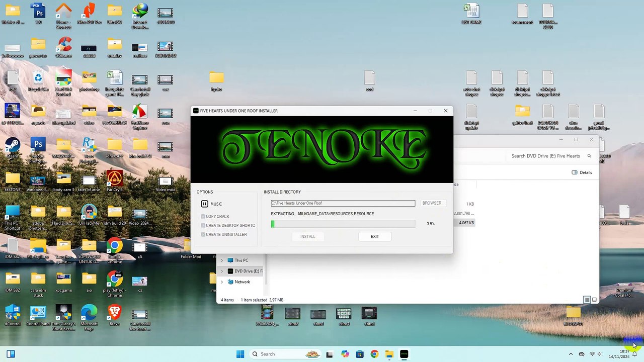
Task: Select This PC in the Explorer navigation pane
Action: (241, 260)
